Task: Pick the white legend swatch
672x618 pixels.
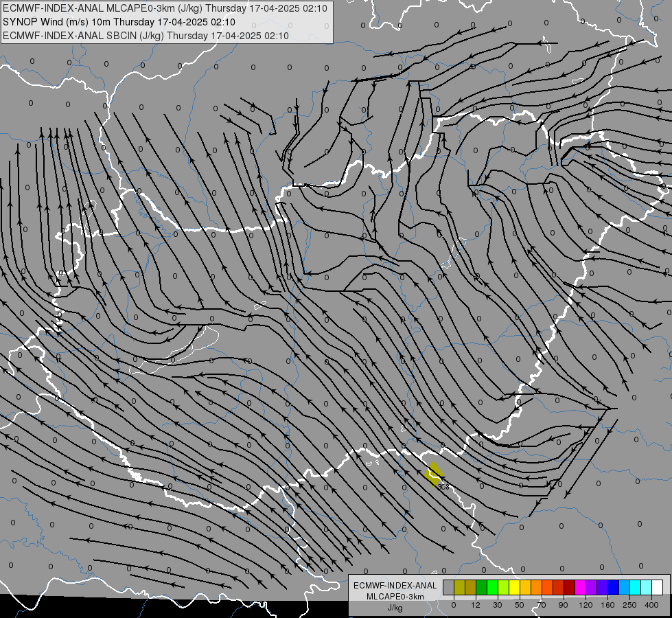Action: [x=657, y=587]
